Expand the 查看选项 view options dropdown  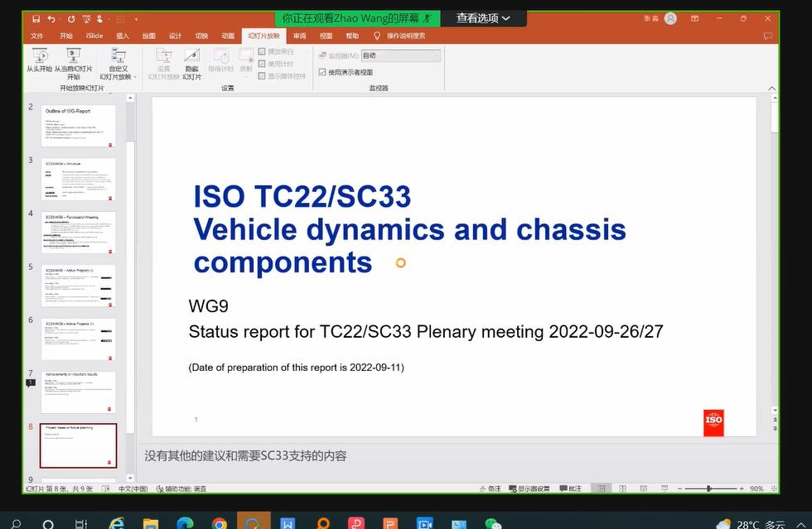pyautogui.click(x=483, y=17)
